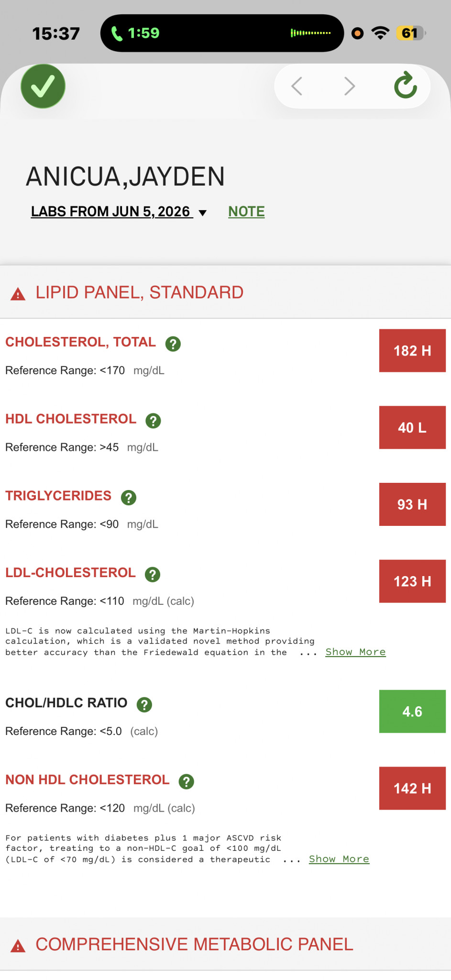Show More of the LDL-C Martin-Hopkins note
The height and width of the screenshot is (980, 451).
[355, 652]
